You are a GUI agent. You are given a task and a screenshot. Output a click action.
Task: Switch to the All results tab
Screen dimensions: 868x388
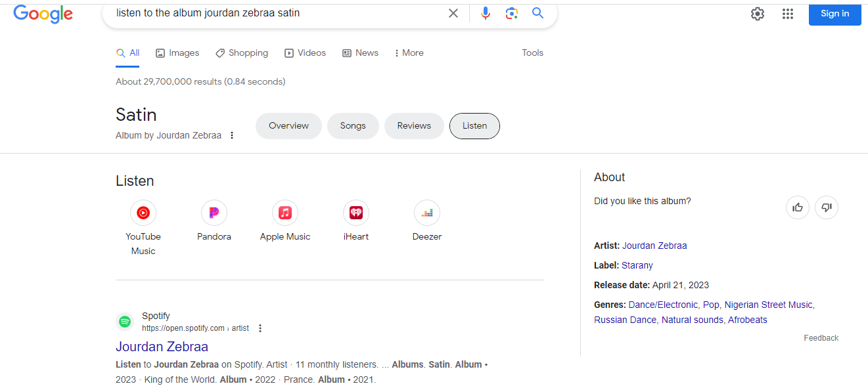point(127,53)
